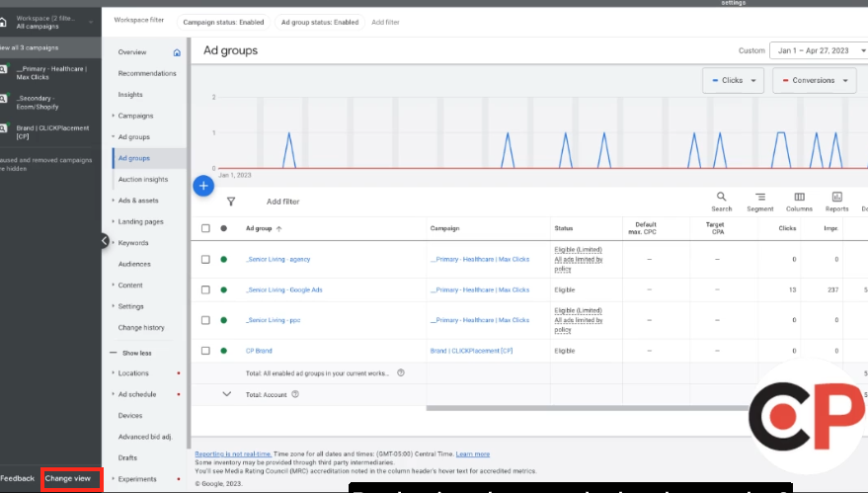Screen dimensions: 868x493
Task: Click the blue plus create button
Action: 203,185
